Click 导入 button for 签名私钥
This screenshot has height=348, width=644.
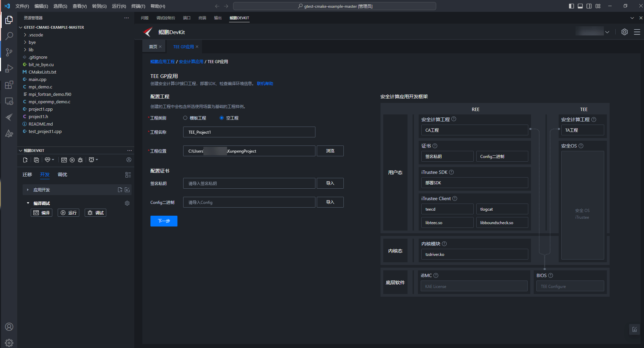pos(330,183)
